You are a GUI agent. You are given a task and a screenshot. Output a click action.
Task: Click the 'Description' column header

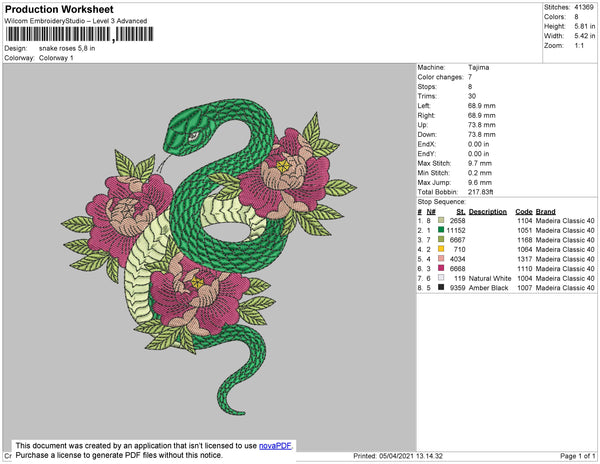pyautogui.click(x=488, y=212)
